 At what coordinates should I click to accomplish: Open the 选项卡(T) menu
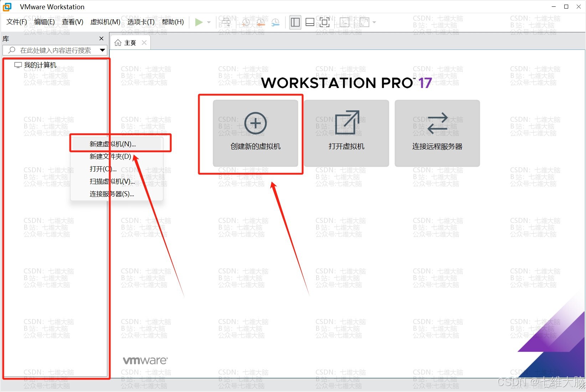point(141,22)
